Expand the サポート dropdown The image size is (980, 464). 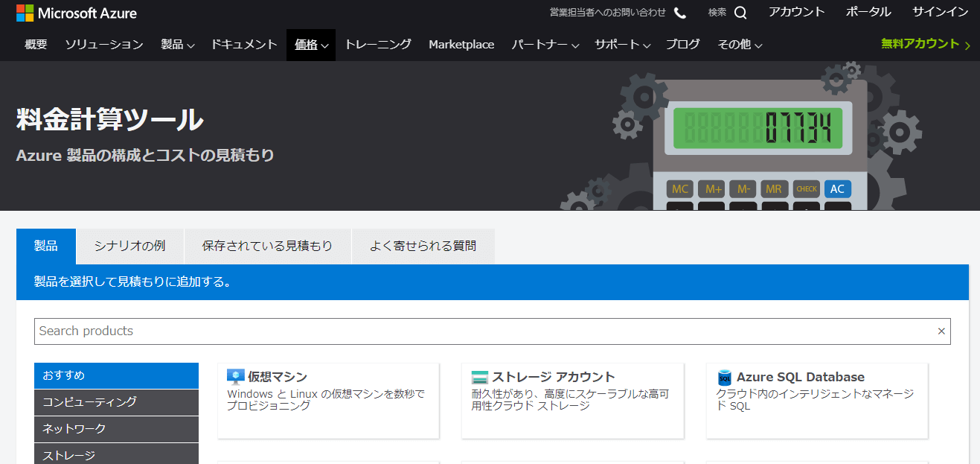pos(623,45)
